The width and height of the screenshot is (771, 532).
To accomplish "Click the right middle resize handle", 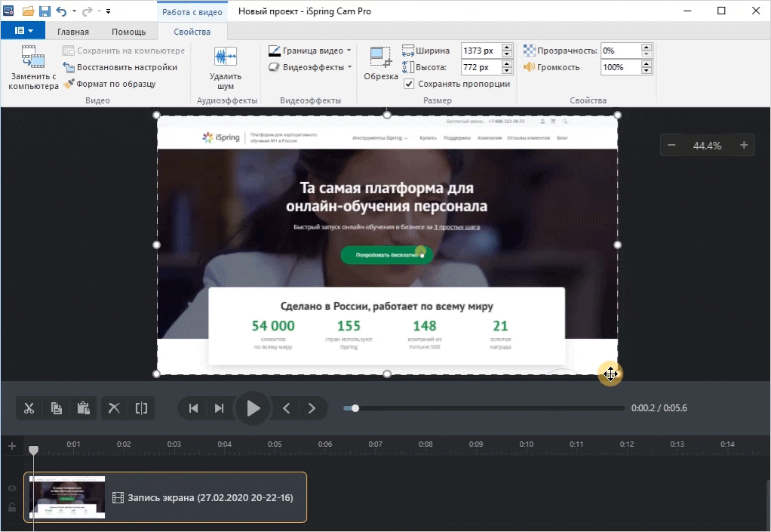I will 618,244.
